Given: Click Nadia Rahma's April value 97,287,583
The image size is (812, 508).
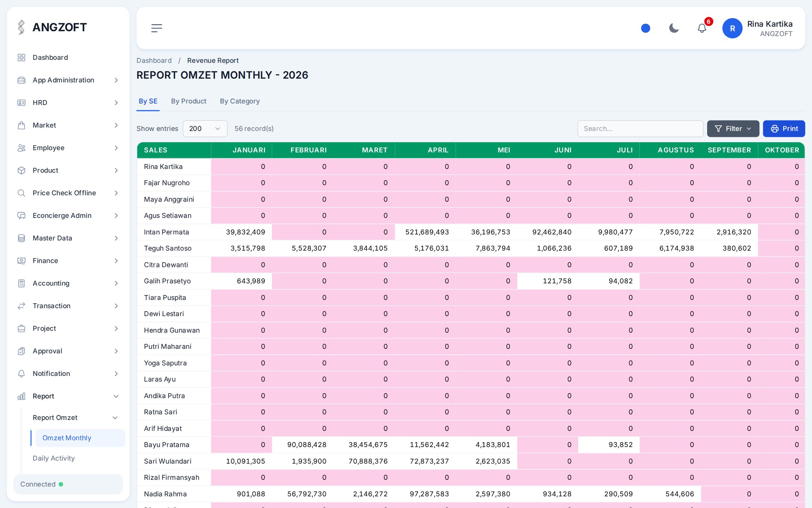Looking at the screenshot, I should [429, 494].
